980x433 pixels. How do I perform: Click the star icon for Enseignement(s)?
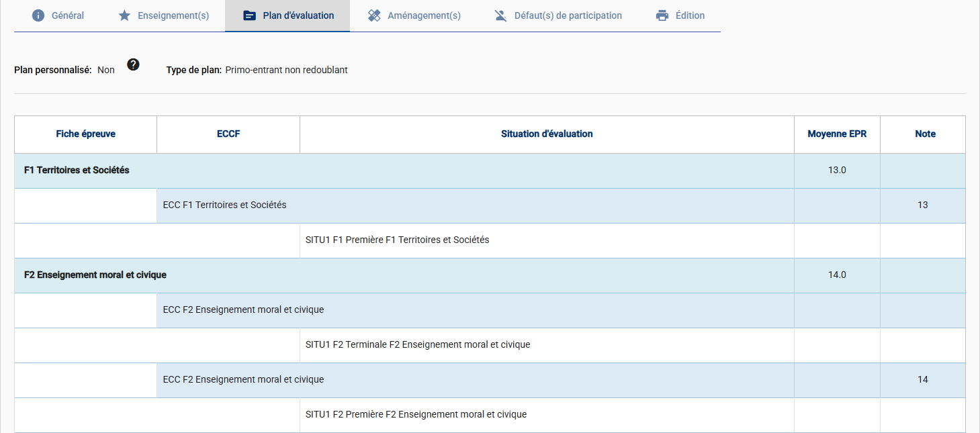124,15
